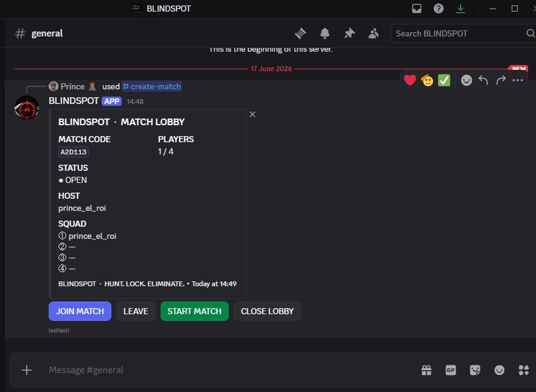Minimize the Discord window
The height and width of the screenshot is (392, 536).
(x=493, y=9)
